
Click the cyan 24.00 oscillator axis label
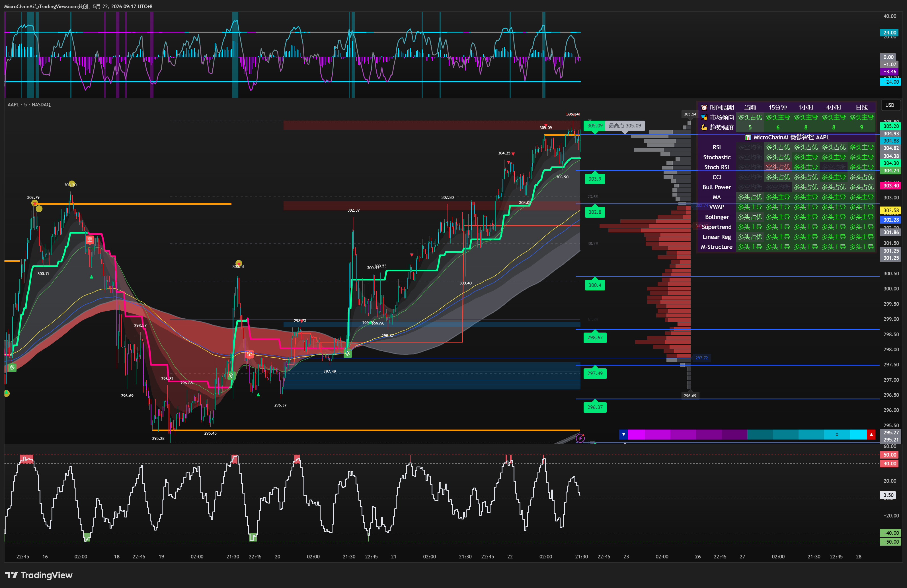[889, 33]
